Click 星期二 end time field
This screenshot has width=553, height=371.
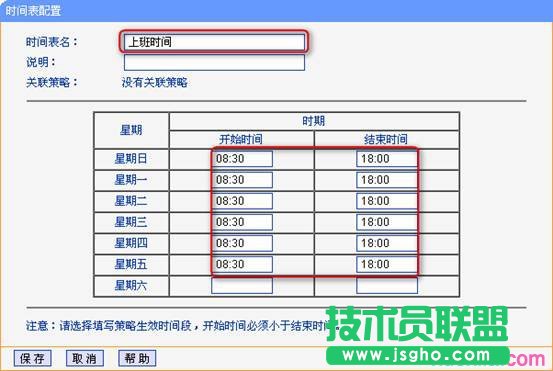tap(387, 201)
